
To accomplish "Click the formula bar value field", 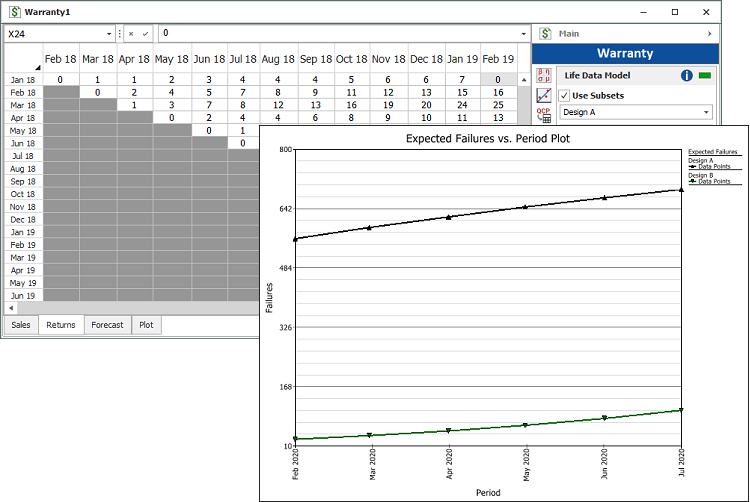I will (340, 34).
